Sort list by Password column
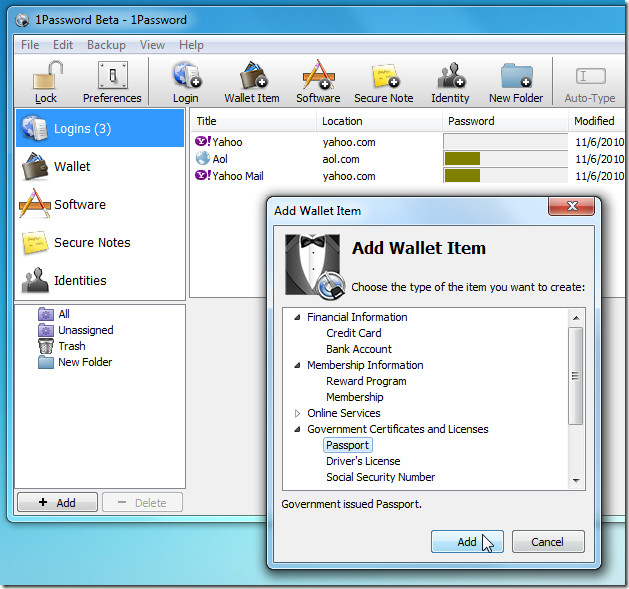This screenshot has height=589, width=629. pos(505,121)
